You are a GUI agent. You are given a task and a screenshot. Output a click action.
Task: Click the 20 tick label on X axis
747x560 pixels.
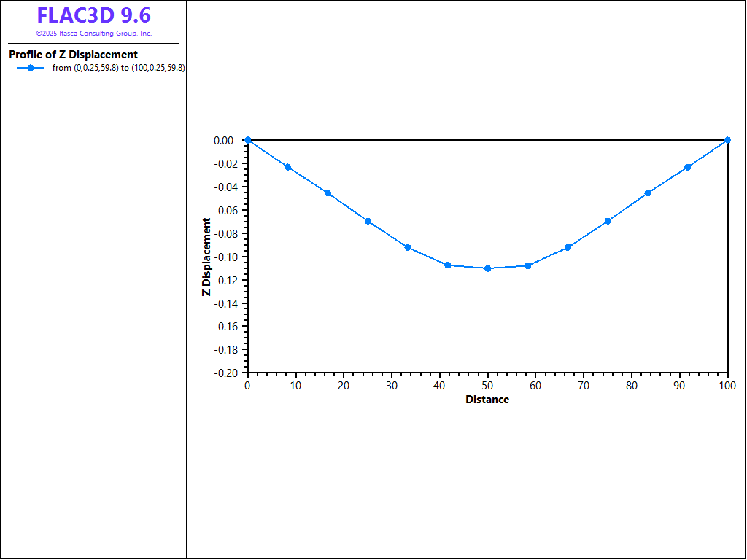(344, 386)
